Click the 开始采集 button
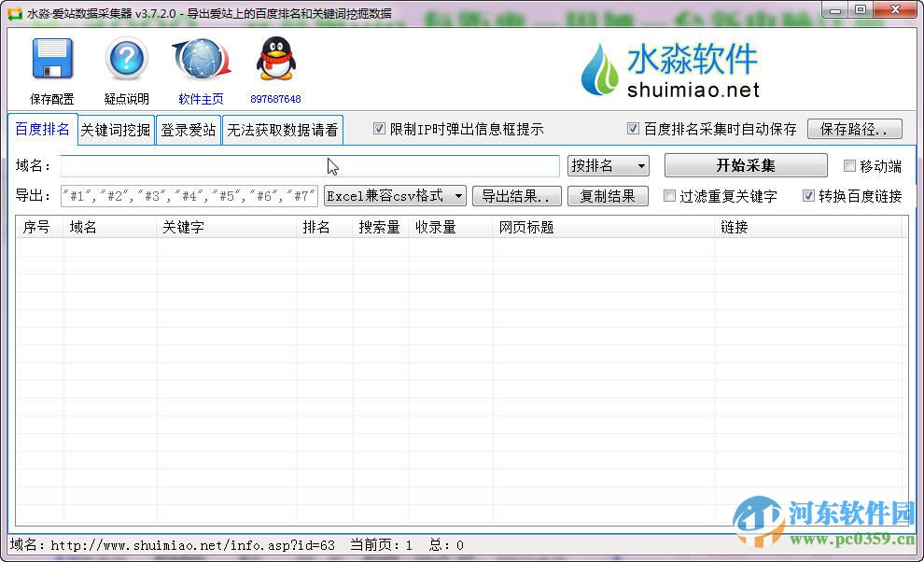 click(744, 165)
